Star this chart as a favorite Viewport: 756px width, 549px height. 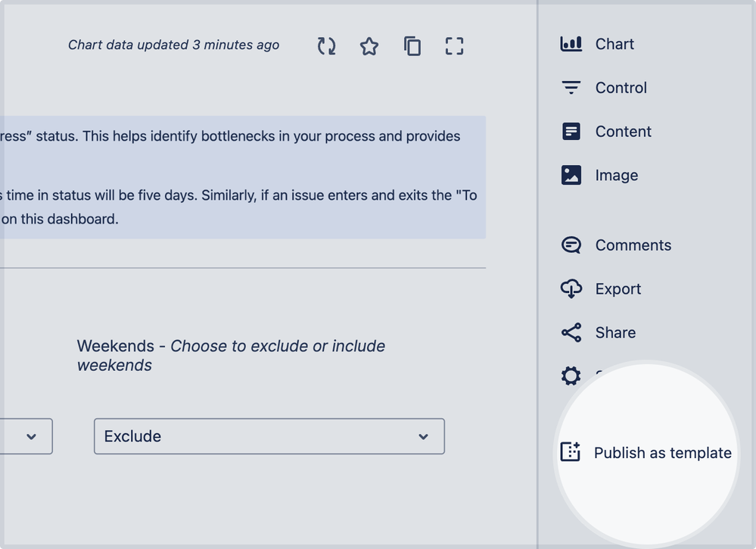coord(369,46)
